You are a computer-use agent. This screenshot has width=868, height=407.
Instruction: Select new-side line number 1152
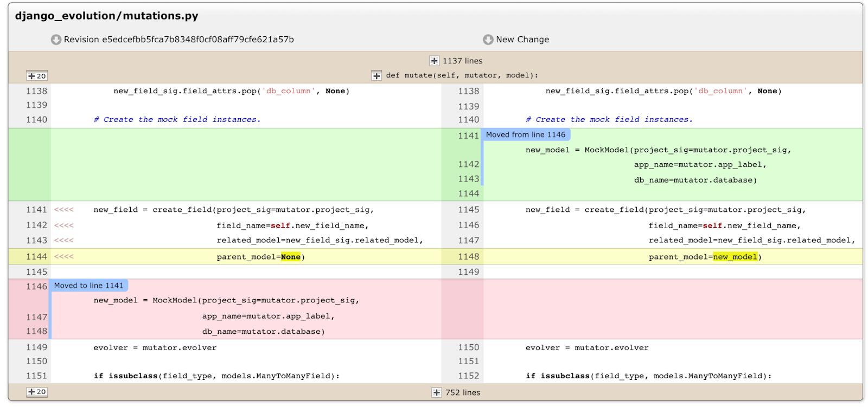pyautogui.click(x=468, y=376)
